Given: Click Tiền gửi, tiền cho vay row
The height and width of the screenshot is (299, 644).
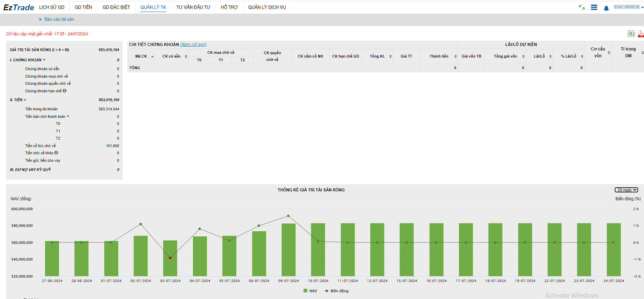Looking at the screenshot, I should pos(64,160).
